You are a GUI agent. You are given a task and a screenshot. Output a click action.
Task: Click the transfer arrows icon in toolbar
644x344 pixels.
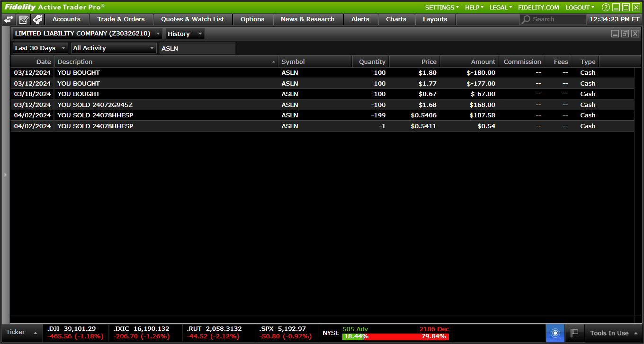click(9, 19)
